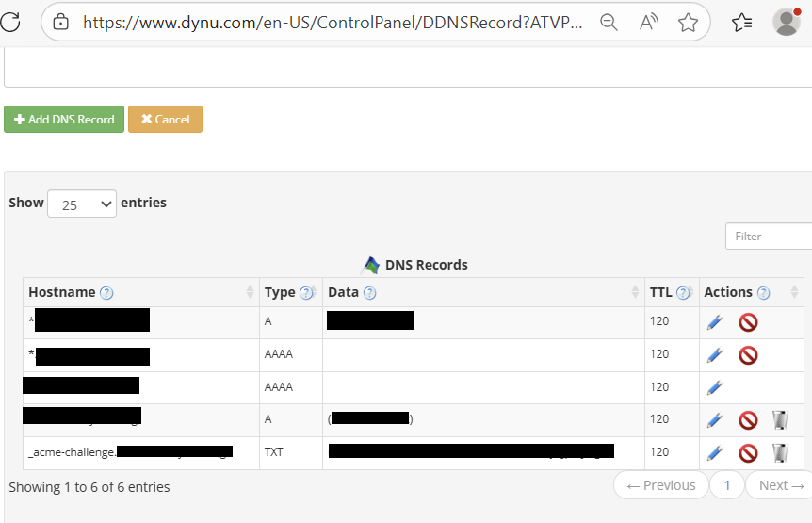The height and width of the screenshot is (523, 812).
Task: Open browser Read Aloud feature
Action: (x=648, y=22)
